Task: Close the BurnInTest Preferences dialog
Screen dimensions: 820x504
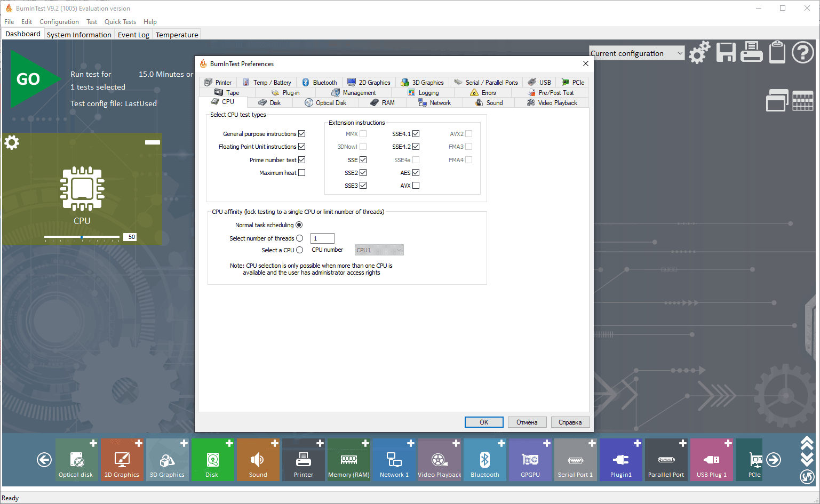Action: pos(586,63)
